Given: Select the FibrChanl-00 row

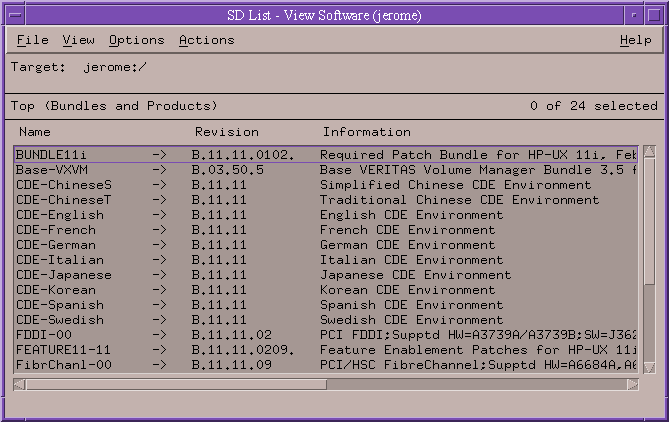Looking at the screenshot, I should coord(326,365).
